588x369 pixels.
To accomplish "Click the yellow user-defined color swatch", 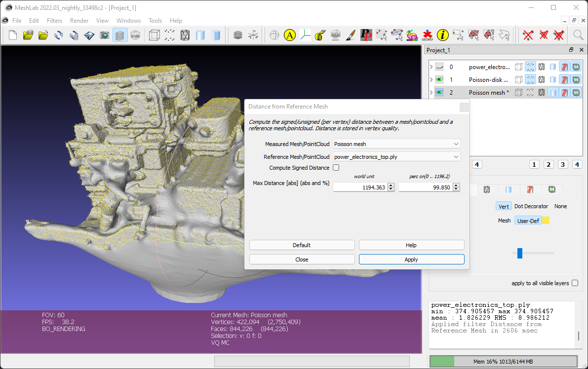I will 546,221.
